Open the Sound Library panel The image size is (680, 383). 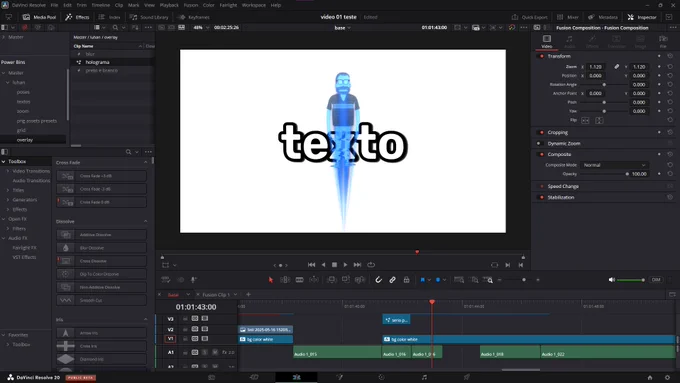(x=149, y=17)
